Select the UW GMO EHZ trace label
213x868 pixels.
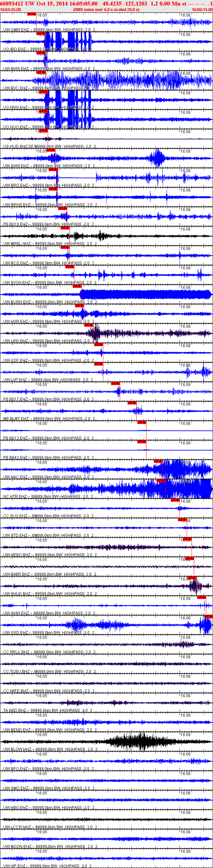point(49,789)
